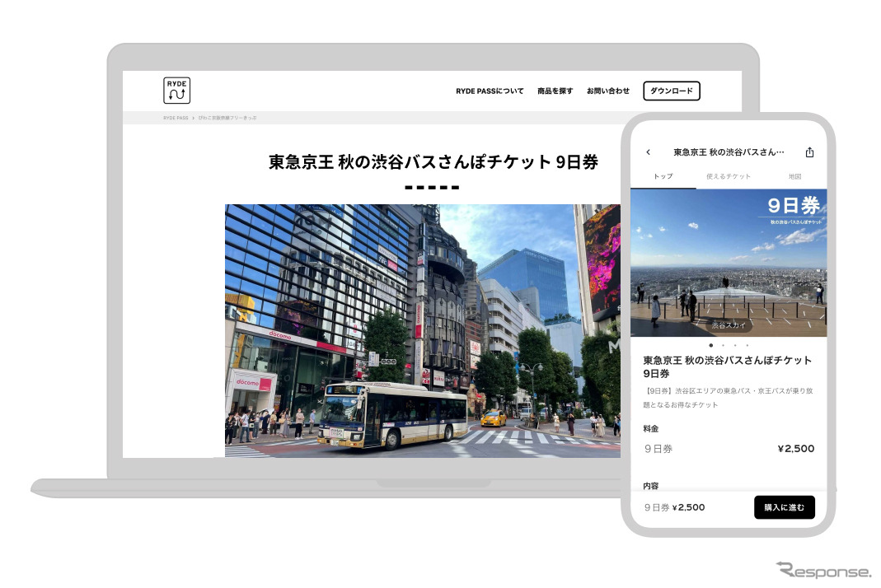This screenshot has height=588, width=881.
Task: Open the RYDE PASSについて menu item
Action: click(x=490, y=91)
